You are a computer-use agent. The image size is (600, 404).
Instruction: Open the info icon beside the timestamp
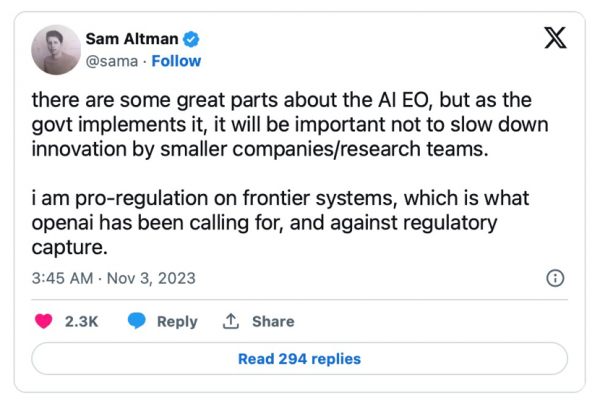point(557,278)
